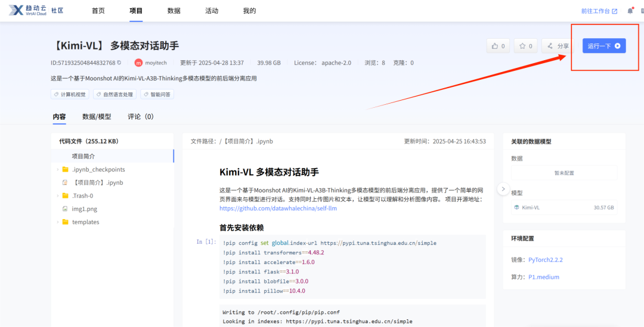Switch to the 数据/模型 tab
The height and width of the screenshot is (327, 644).
tap(97, 117)
